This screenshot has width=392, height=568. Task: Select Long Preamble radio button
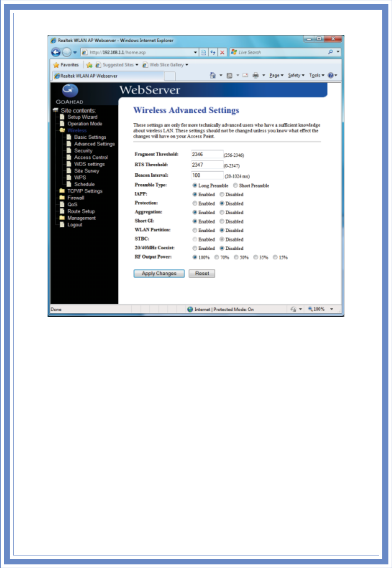coord(195,185)
